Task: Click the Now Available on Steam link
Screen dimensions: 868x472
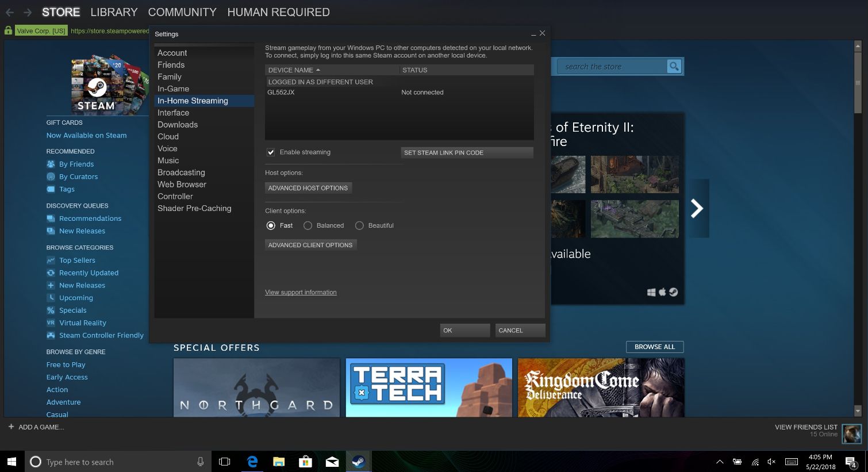Action: [86, 136]
